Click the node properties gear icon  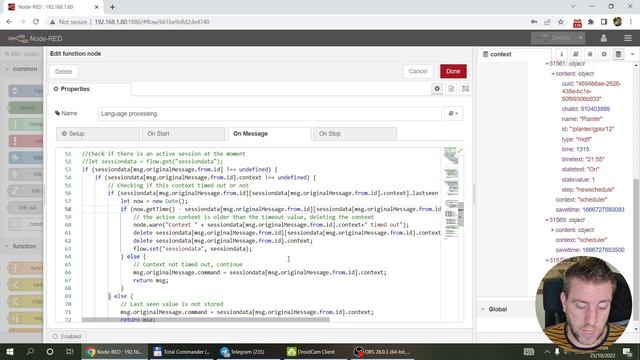(x=437, y=89)
